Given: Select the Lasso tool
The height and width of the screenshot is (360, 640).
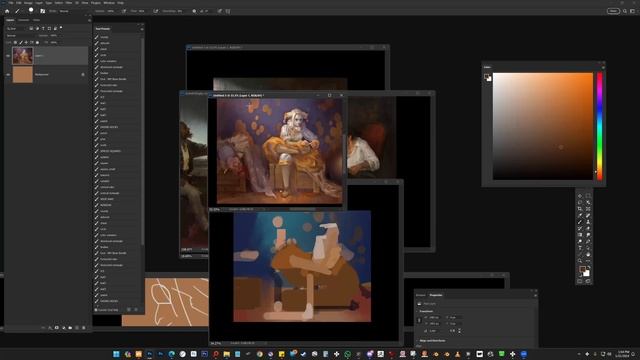Looking at the screenshot, I should [580, 202].
